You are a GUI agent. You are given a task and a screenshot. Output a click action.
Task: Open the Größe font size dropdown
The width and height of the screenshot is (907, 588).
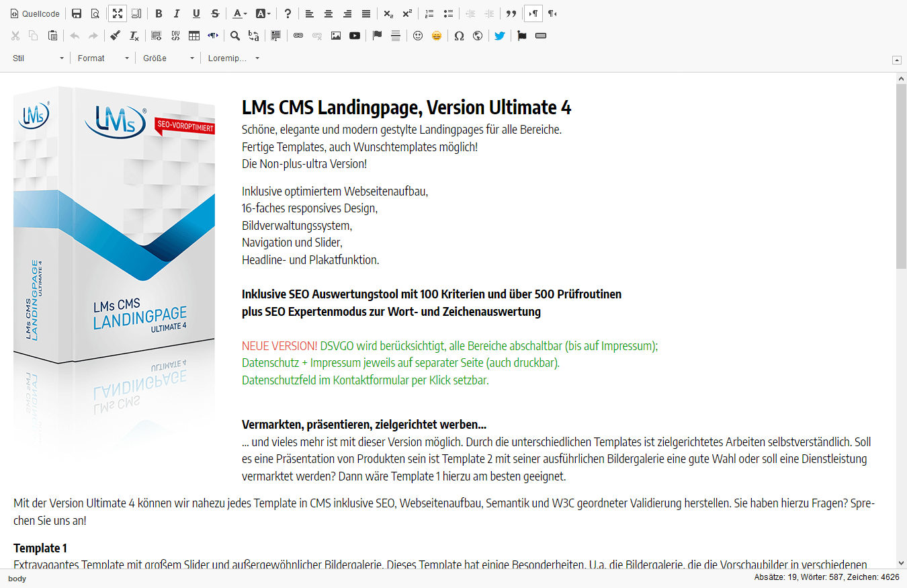pyautogui.click(x=169, y=58)
